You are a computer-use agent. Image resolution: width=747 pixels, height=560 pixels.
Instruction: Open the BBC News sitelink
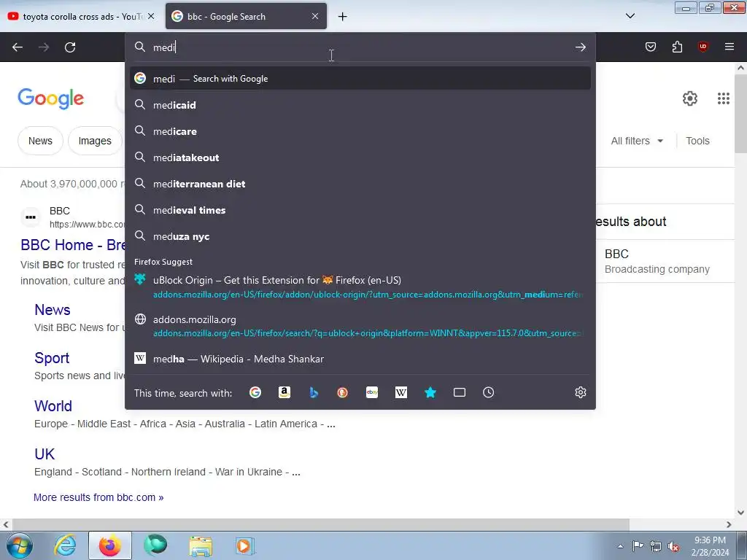[x=53, y=309]
